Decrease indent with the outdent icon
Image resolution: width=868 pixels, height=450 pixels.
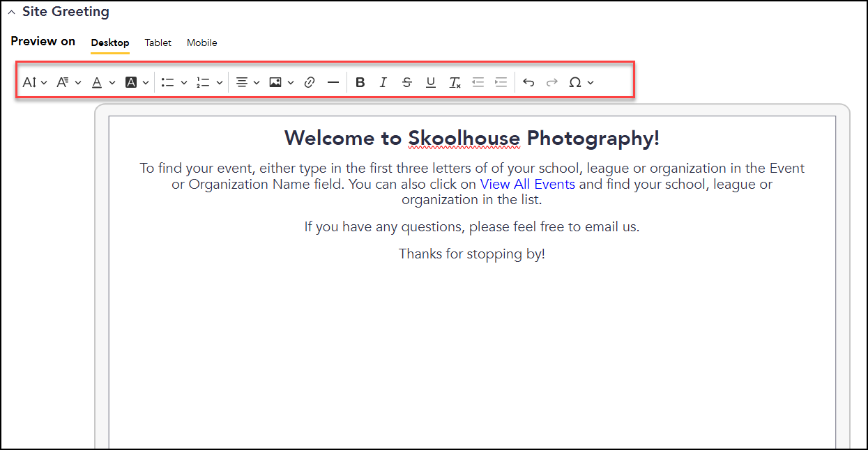[478, 82]
